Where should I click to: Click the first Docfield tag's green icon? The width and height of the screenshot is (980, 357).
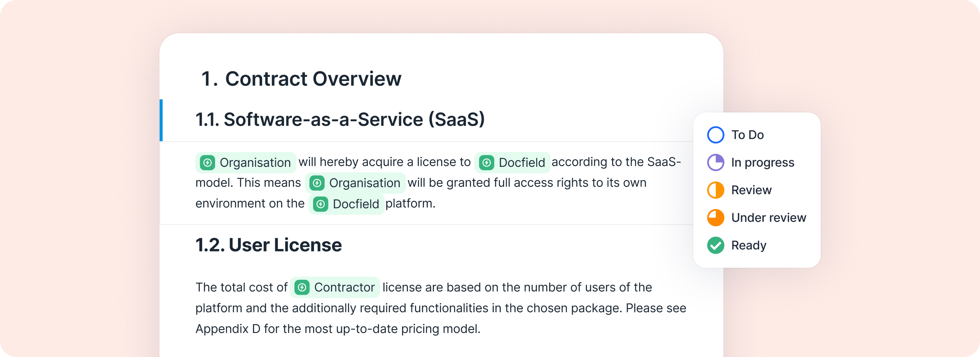486,162
